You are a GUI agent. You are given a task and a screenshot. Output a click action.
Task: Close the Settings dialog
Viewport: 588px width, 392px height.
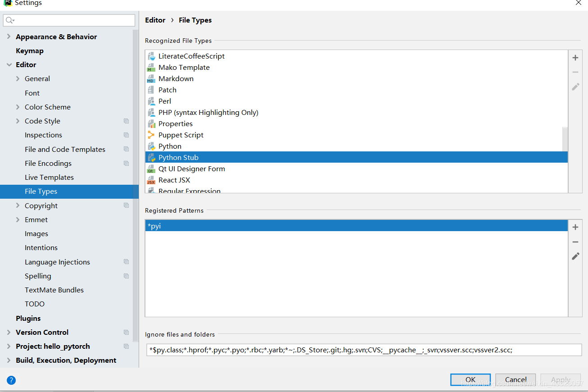[x=579, y=3]
